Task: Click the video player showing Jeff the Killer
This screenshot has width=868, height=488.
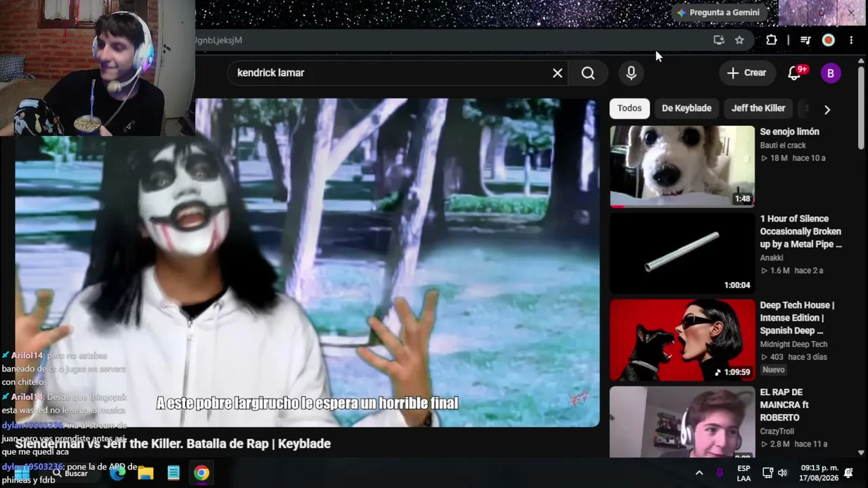Action: pyautogui.click(x=307, y=263)
